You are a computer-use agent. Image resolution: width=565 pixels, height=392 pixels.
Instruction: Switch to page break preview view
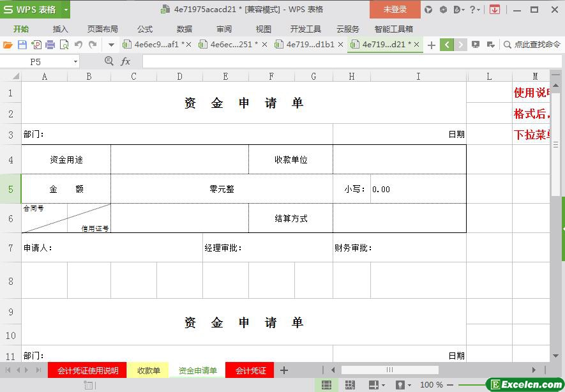click(350, 385)
